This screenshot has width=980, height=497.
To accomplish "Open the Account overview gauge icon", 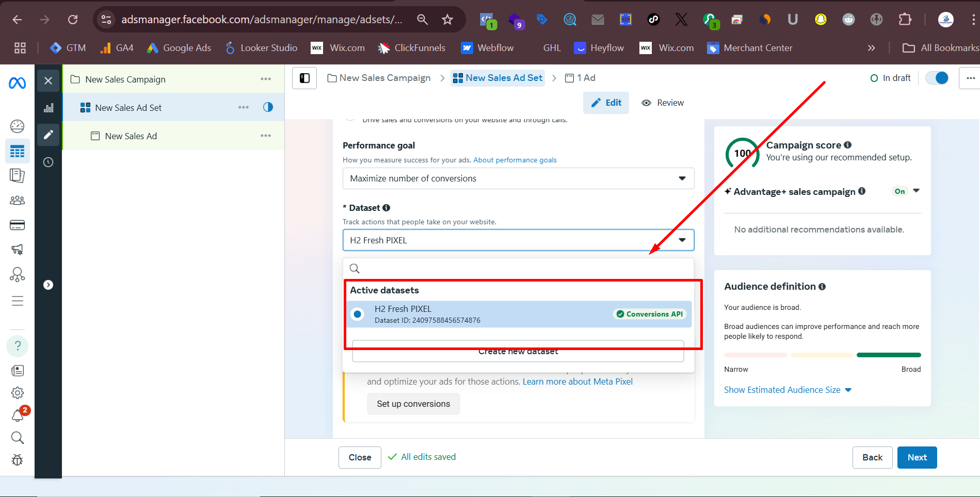I will coord(17,126).
